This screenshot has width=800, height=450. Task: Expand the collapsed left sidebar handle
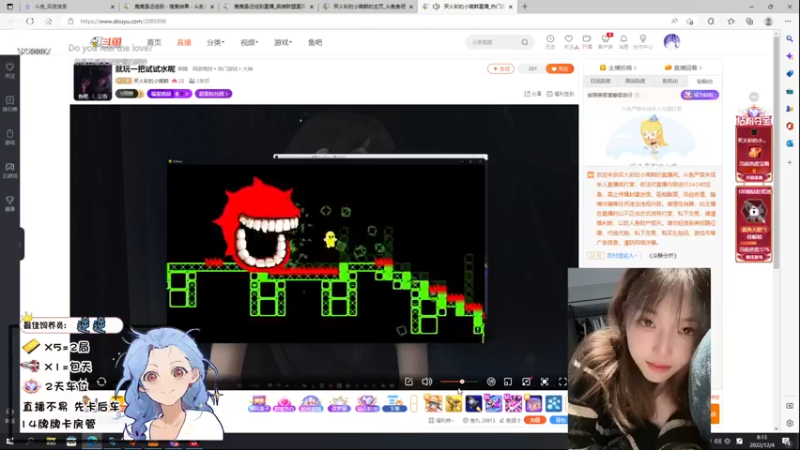coord(20,244)
